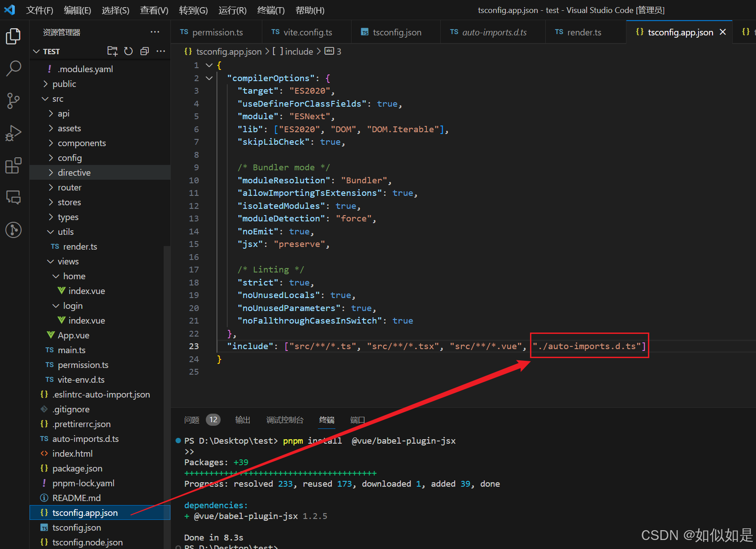Collapse all folders in explorer

[144, 51]
